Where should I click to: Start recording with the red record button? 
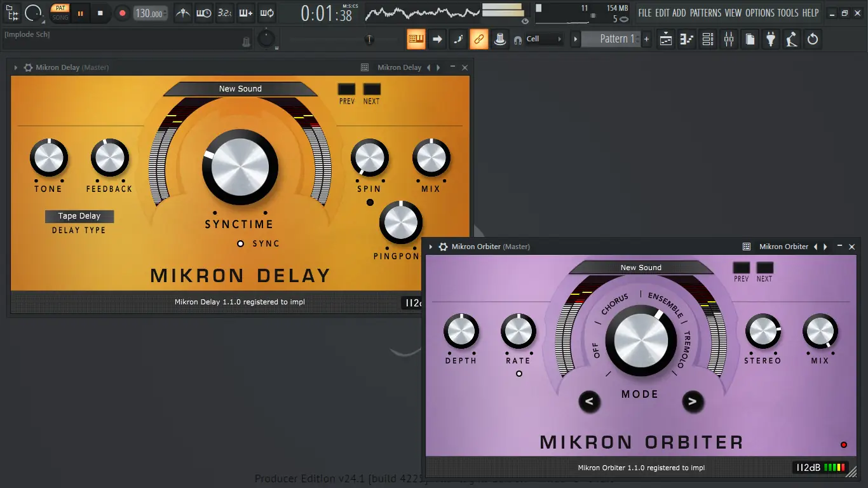(122, 13)
